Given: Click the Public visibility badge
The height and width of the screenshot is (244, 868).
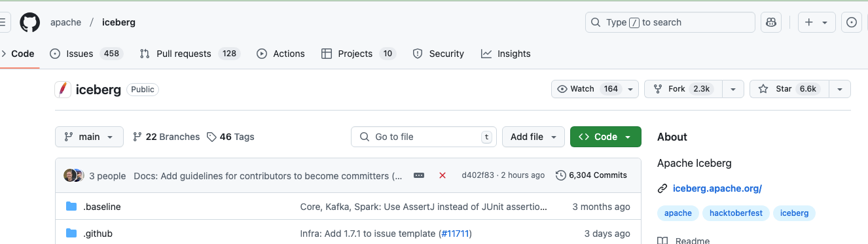Looking at the screenshot, I should click(x=143, y=90).
